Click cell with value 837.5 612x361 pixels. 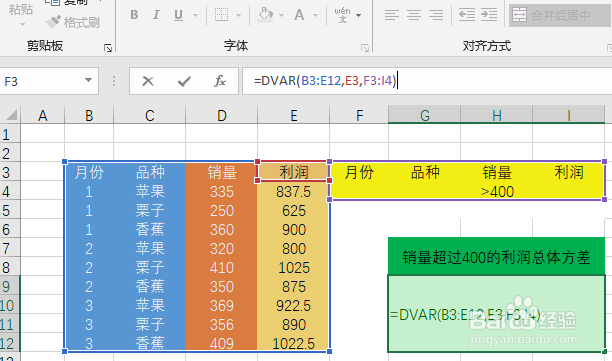[x=294, y=191]
